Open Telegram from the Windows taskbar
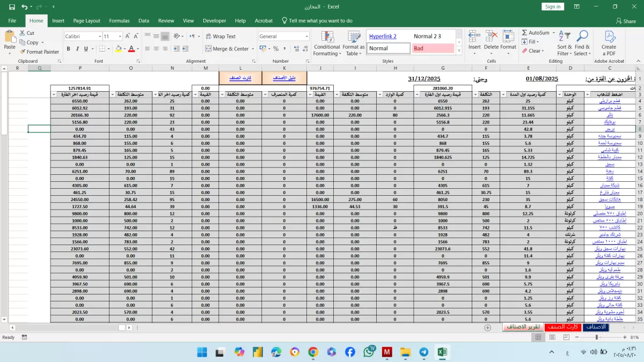This screenshot has height=362, width=644. coord(424,352)
